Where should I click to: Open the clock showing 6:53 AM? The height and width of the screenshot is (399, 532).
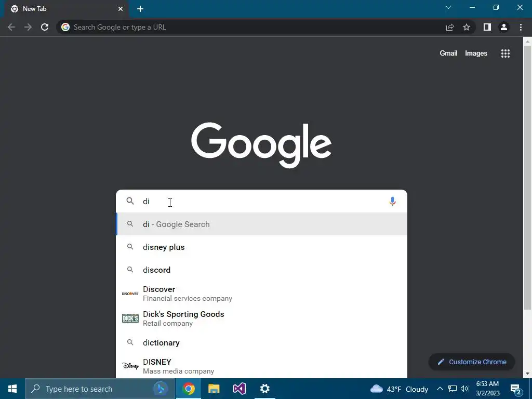tap(487, 389)
